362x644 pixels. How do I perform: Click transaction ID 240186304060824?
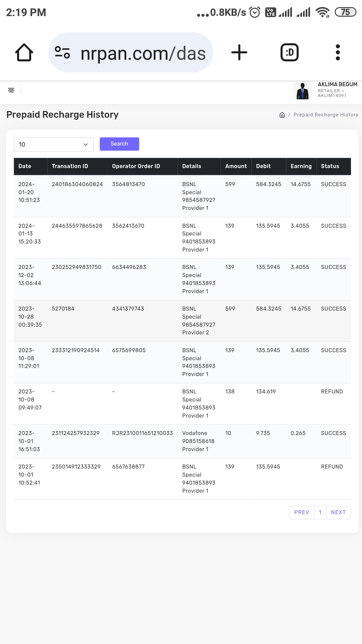77,184
